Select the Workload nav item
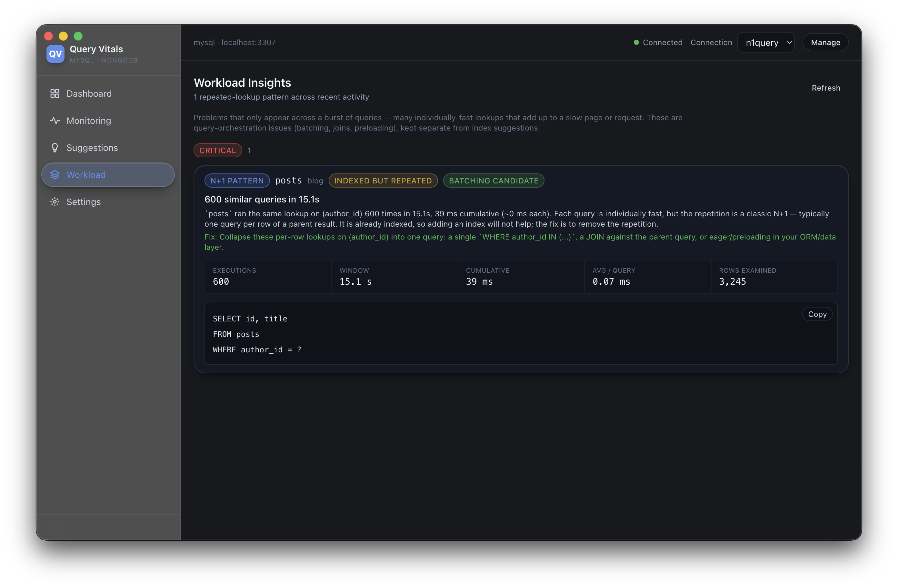Image resolution: width=898 pixels, height=588 pixels. (108, 175)
